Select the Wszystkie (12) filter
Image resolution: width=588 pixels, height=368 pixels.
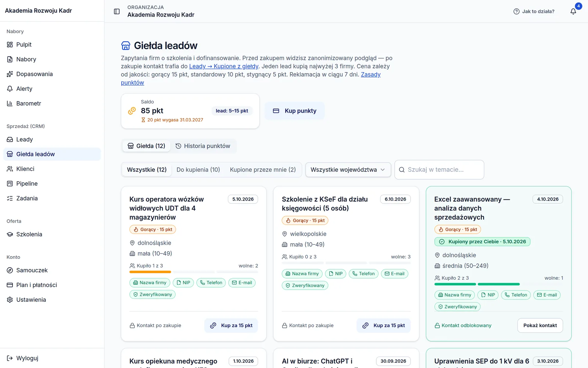point(147,170)
